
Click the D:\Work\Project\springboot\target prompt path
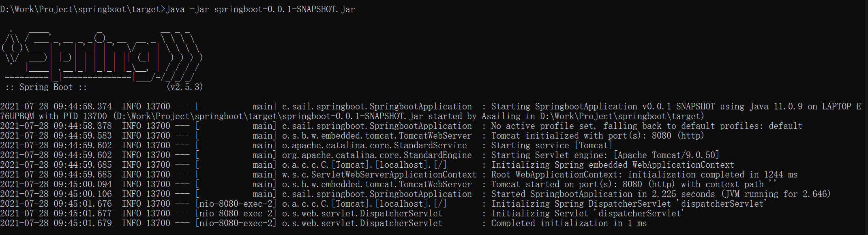tap(80, 9)
